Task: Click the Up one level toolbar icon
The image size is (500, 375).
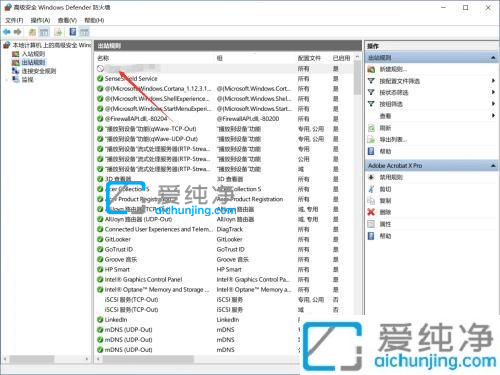Action: pos(32,32)
